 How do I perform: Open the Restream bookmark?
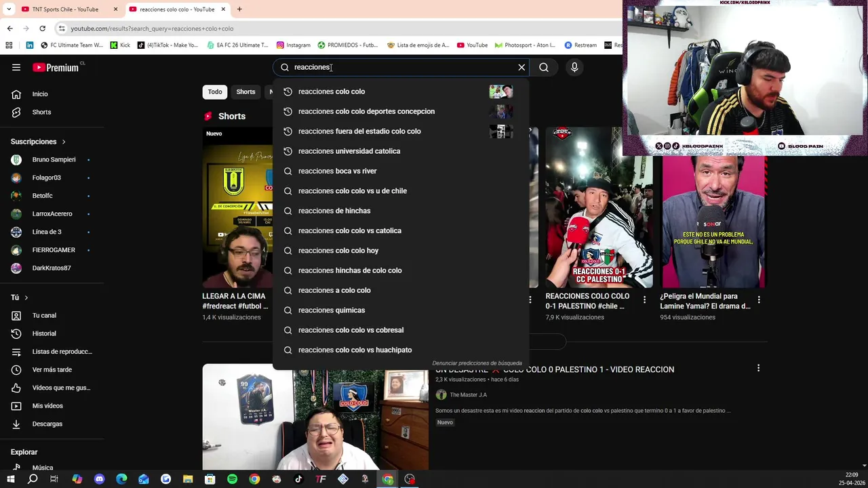click(x=580, y=45)
